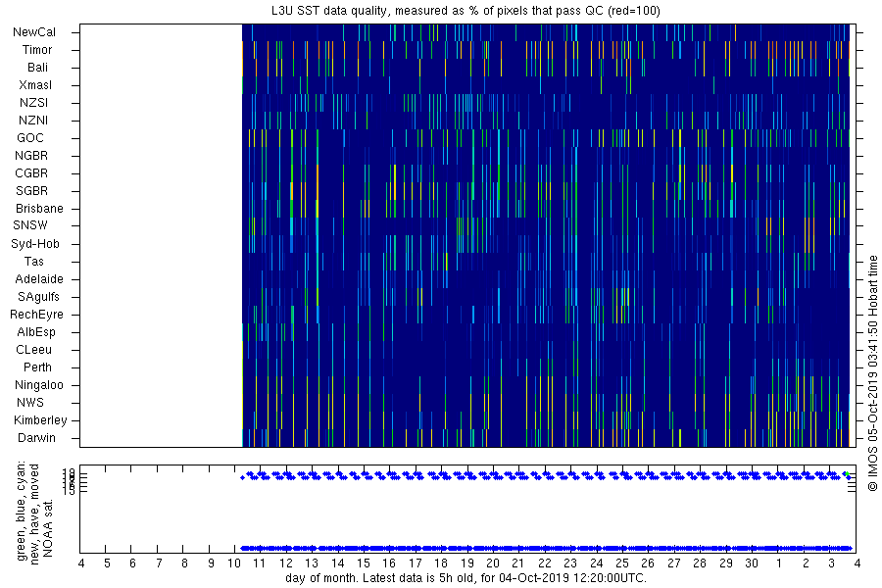Viewport: 882px width, 588px height.
Task: Click the IMOS copyright timestamp text
Action: [x=872, y=375]
